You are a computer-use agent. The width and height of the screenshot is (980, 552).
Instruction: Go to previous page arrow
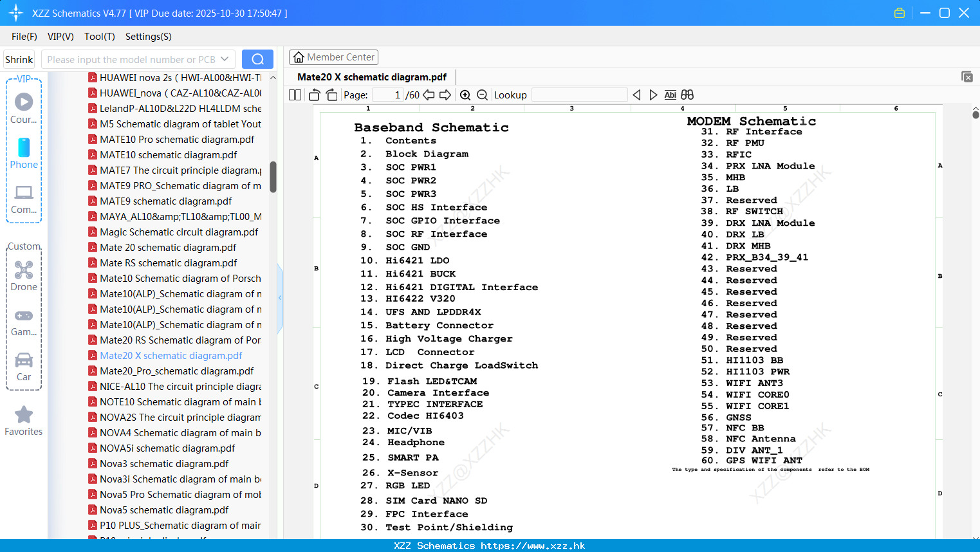click(429, 95)
